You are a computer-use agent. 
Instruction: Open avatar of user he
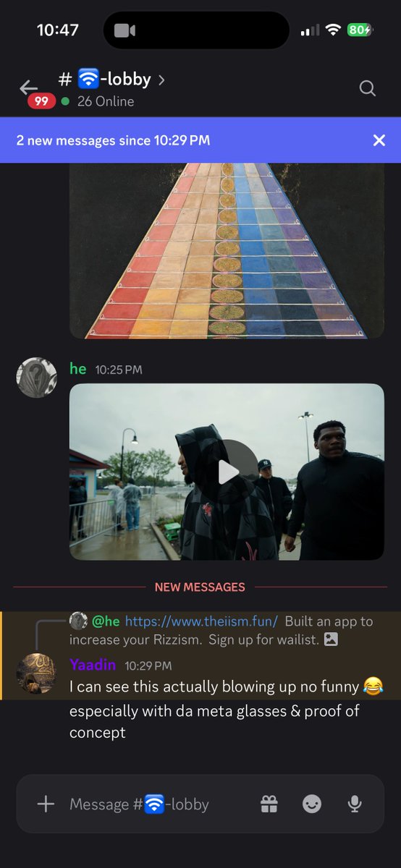(x=35, y=378)
